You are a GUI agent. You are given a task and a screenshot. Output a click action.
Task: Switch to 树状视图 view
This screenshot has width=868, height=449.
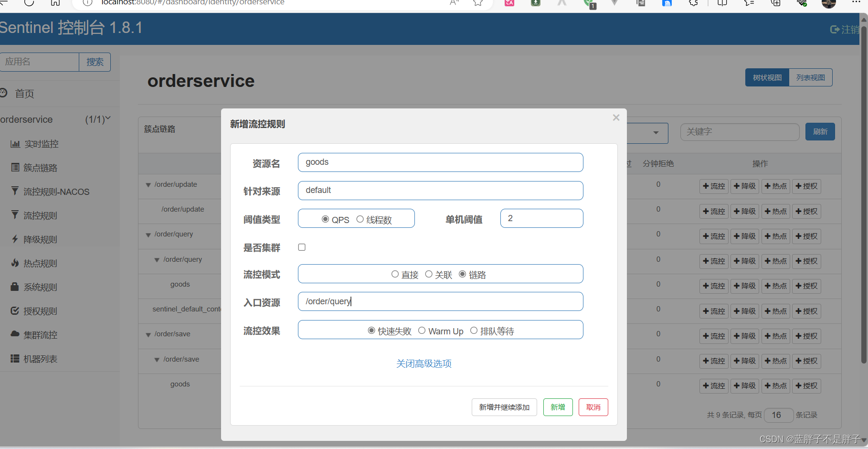pos(767,77)
